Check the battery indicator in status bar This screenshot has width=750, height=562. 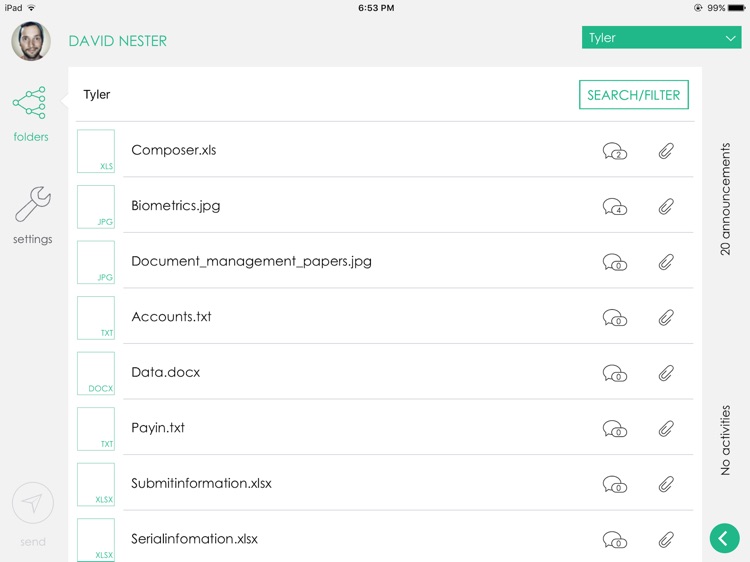(x=737, y=8)
